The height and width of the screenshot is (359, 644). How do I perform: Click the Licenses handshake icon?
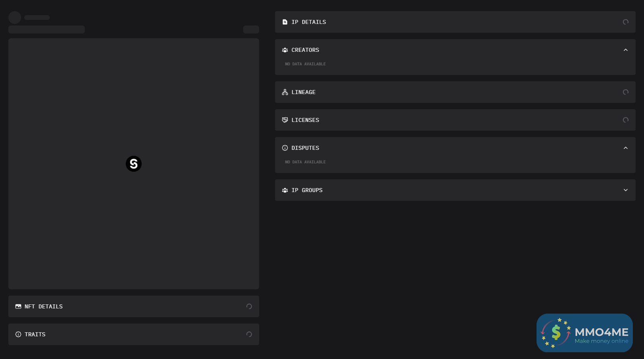coord(285,120)
